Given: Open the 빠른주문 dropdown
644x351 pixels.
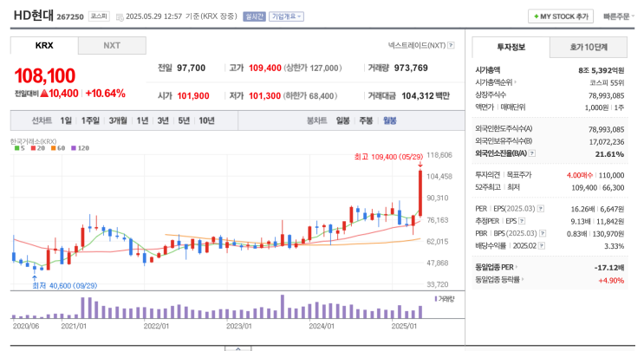Looking at the screenshot, I should pyautogui.click(x=619, y=16).
